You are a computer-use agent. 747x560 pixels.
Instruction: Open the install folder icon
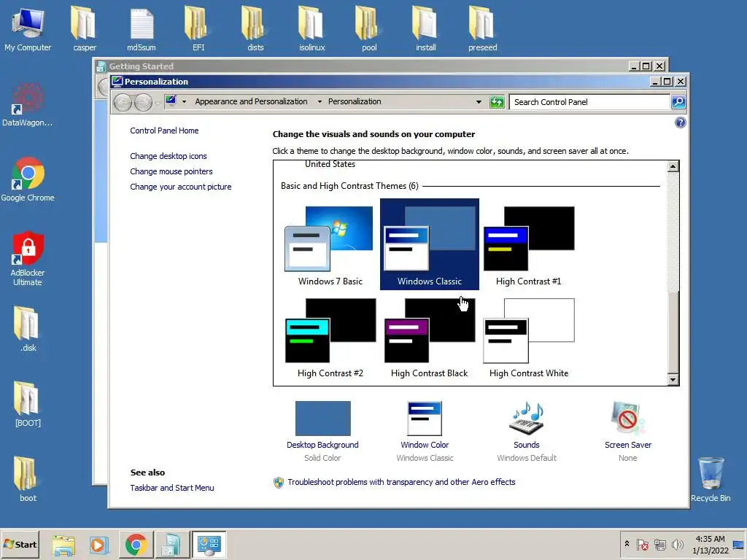click(x=425, y=29)
